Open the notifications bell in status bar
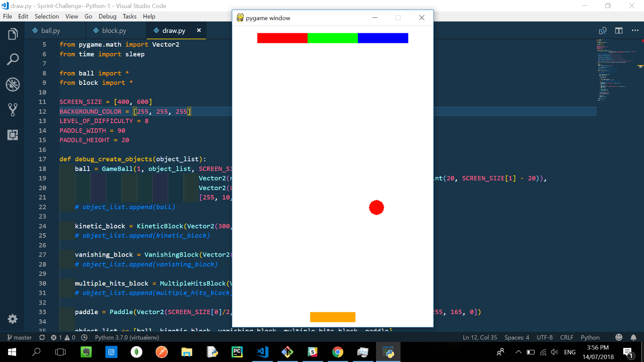Screen dimensions: 644x362 (634, 337)
